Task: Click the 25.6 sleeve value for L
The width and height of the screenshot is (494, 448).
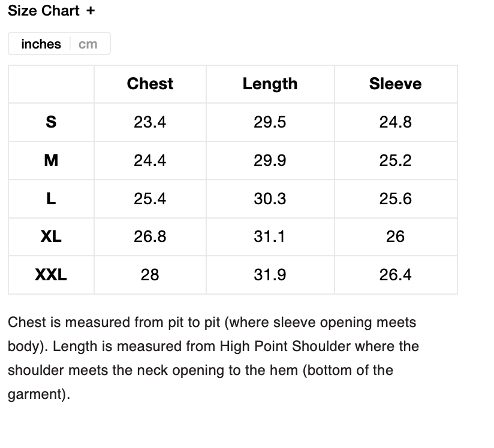Action: (395, 199)
